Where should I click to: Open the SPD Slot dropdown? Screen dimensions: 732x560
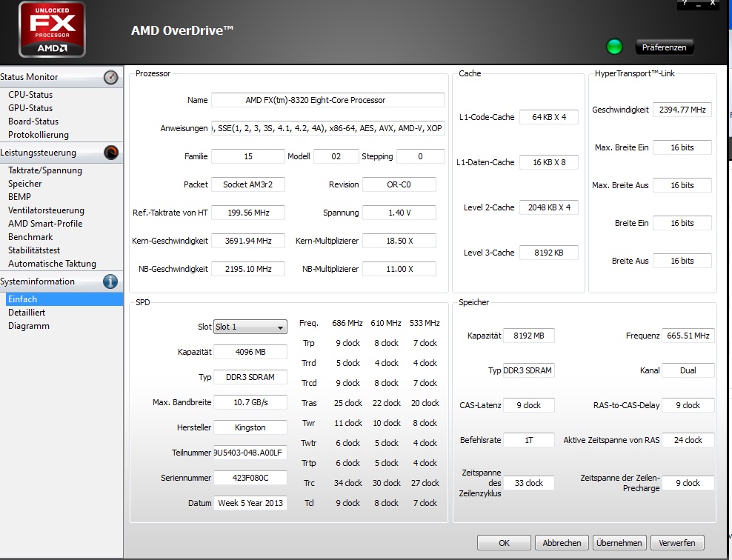pos(250,327)
